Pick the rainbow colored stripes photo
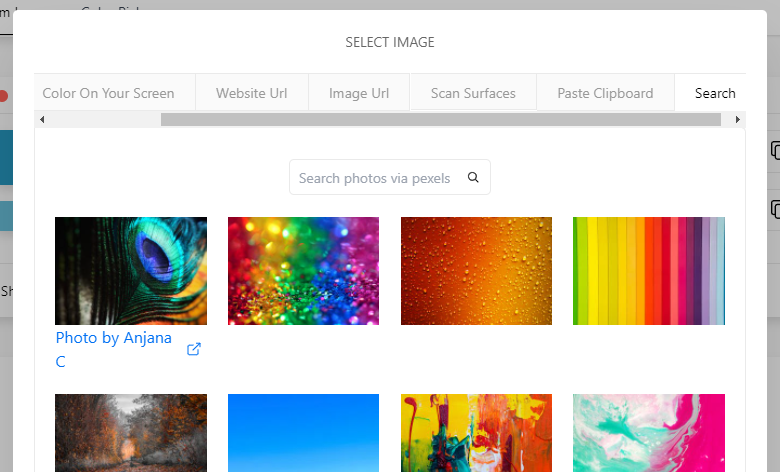The height and width of the screenshot is (472, 780). pyautogui.click(x=649, y=271)
